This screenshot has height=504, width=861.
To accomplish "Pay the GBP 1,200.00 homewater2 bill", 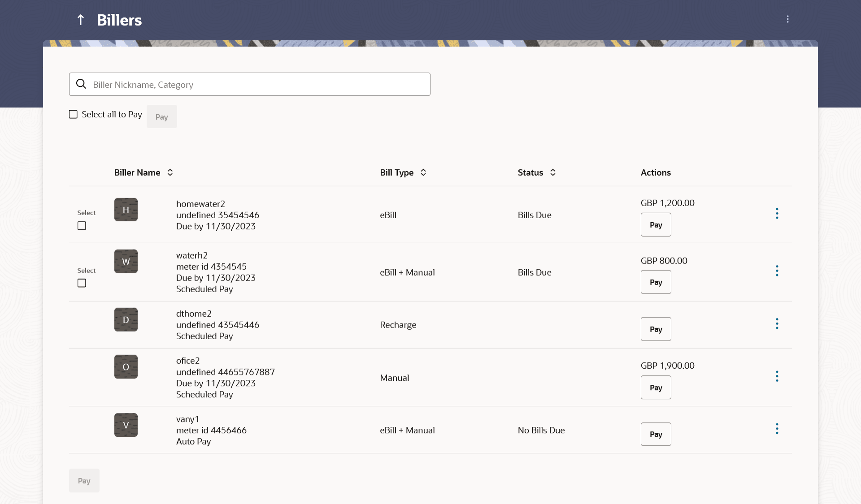I will coord(656,225).
